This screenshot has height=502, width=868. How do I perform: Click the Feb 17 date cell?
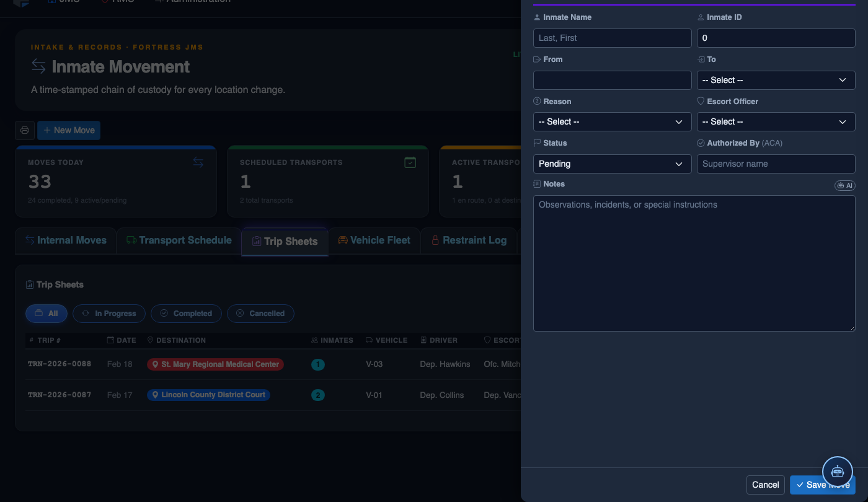(120, 395)
